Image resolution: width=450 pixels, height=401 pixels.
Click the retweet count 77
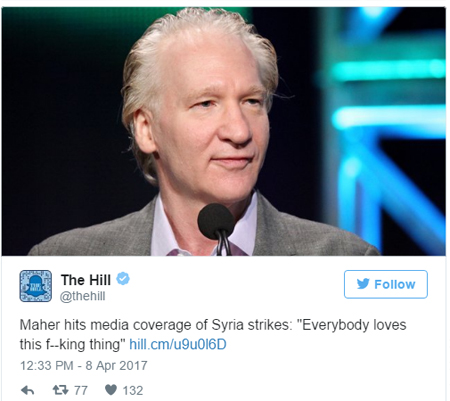[x=81, y=390]
